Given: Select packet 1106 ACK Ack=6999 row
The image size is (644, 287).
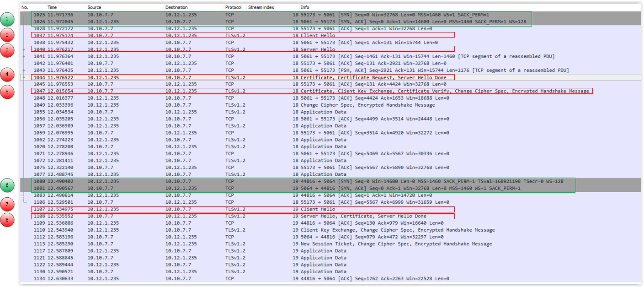Looking at the screenshot, I should [330, 202].
